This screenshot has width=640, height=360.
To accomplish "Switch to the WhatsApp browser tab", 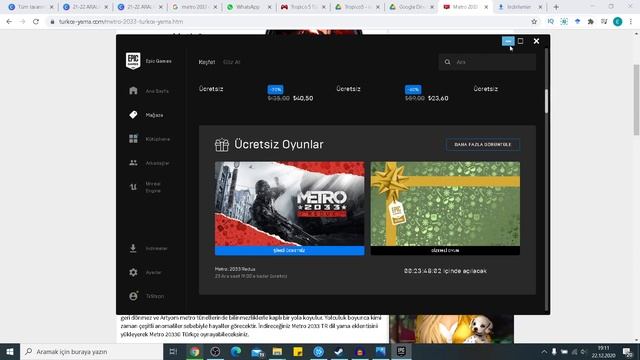I will pyautogui.click(x=248, y=7).
